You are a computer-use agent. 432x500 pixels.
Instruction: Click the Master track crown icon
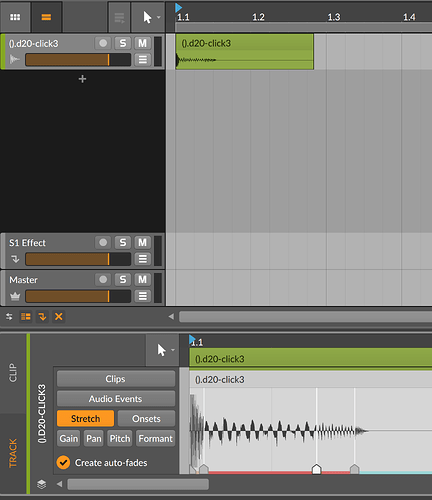pos(15,296)
